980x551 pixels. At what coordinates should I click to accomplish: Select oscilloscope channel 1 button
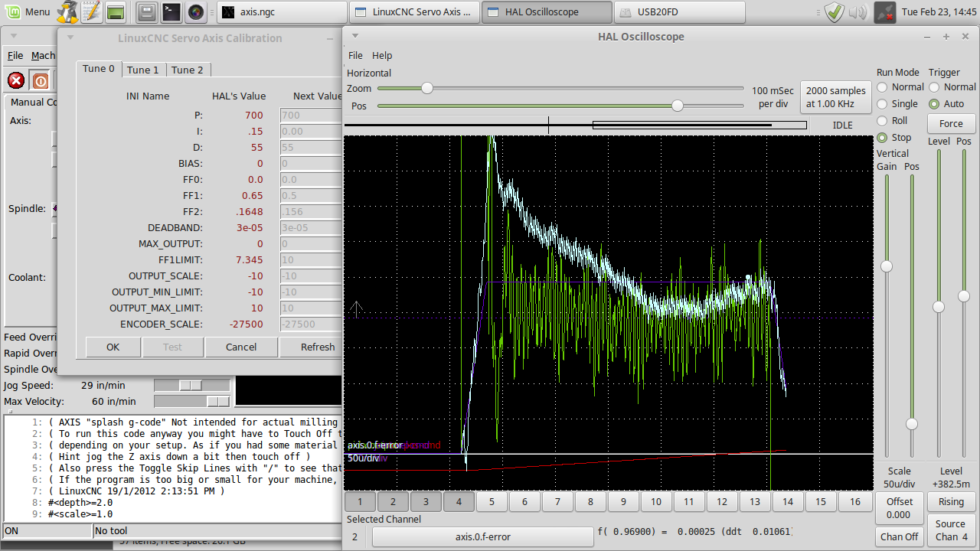[x=361, y=502]
